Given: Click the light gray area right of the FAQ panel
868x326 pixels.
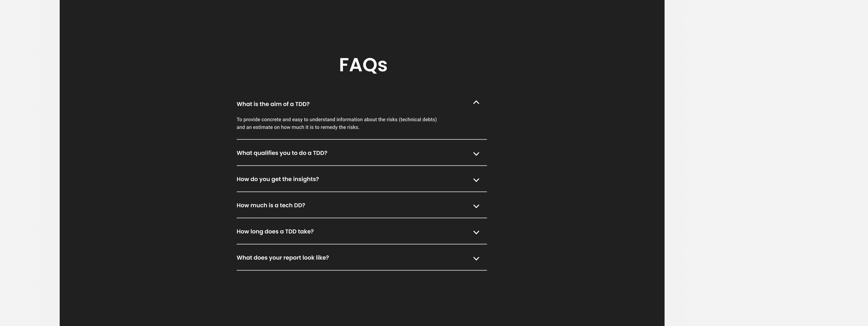Looking at the screenshot, I should [765, 162].
